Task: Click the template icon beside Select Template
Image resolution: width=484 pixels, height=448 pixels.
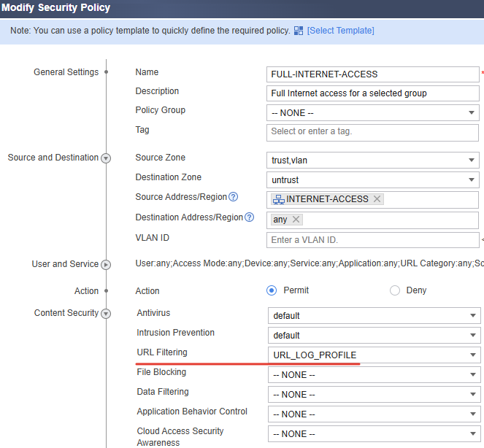Action: 298,31
